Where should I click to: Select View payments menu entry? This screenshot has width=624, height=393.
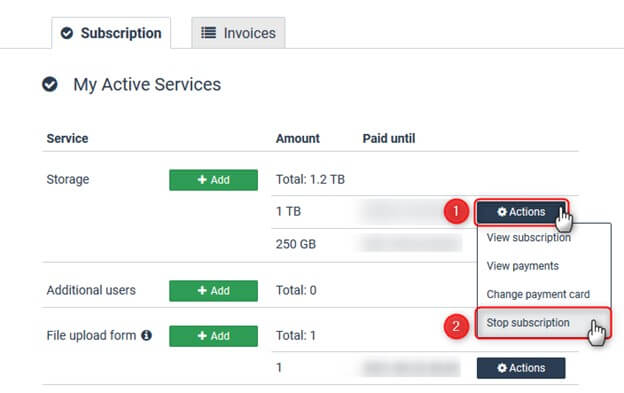[523, 266]
